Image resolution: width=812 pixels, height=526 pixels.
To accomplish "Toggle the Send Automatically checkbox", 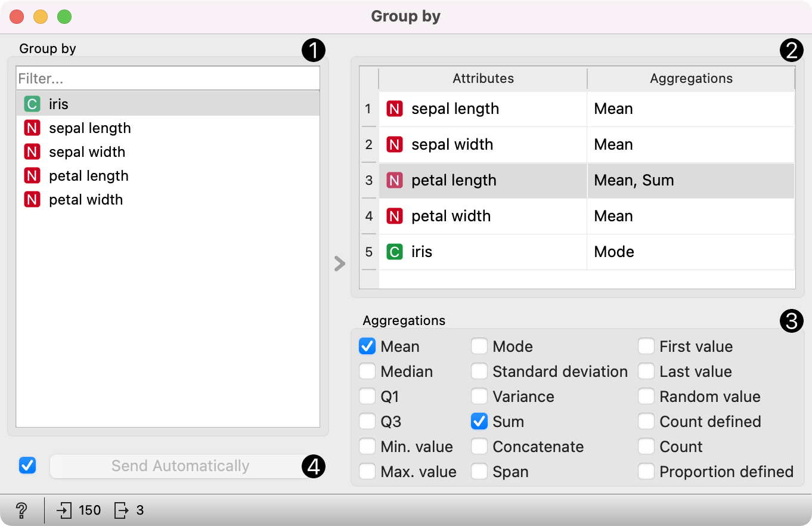I will [27, 466].
